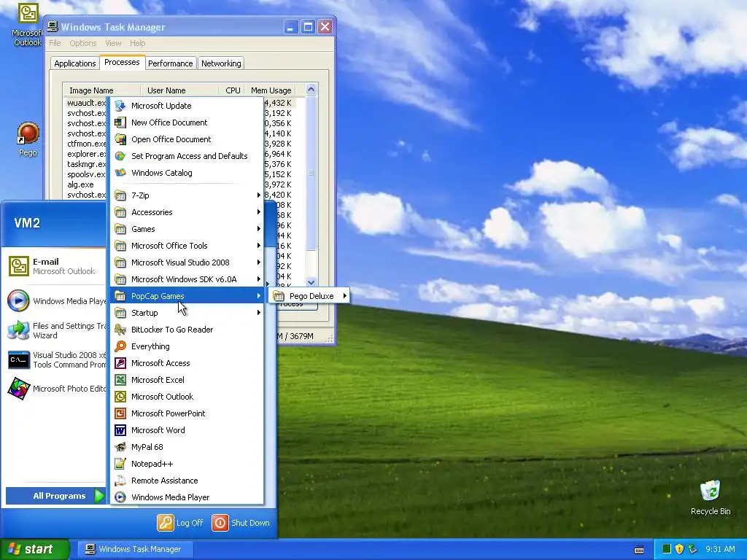Switch to the Performance tab

point(170,63)
